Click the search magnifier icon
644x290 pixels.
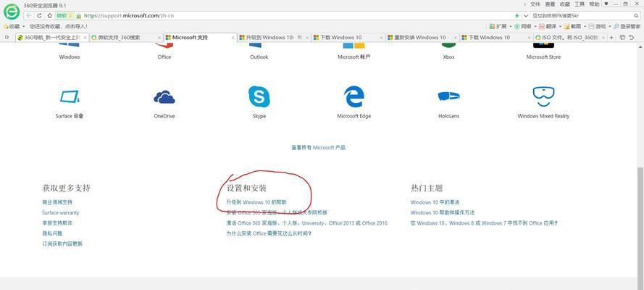[636, 16]
